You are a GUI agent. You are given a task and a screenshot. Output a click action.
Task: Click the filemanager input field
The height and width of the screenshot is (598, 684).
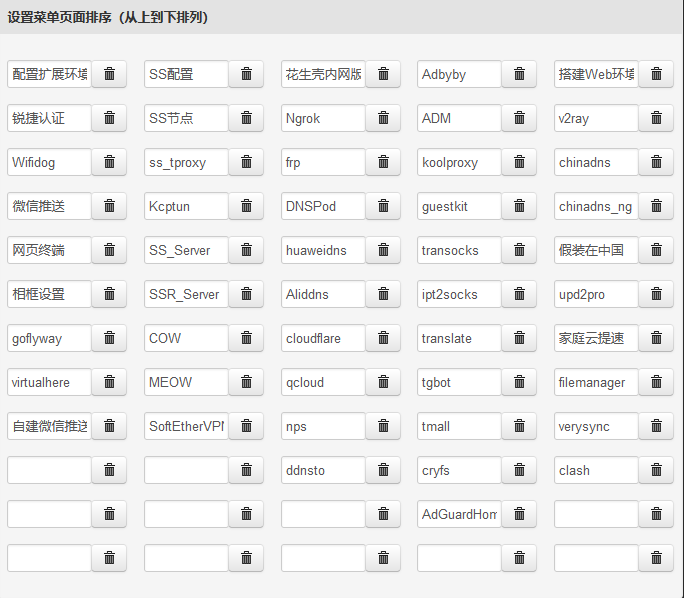point(596,382)
